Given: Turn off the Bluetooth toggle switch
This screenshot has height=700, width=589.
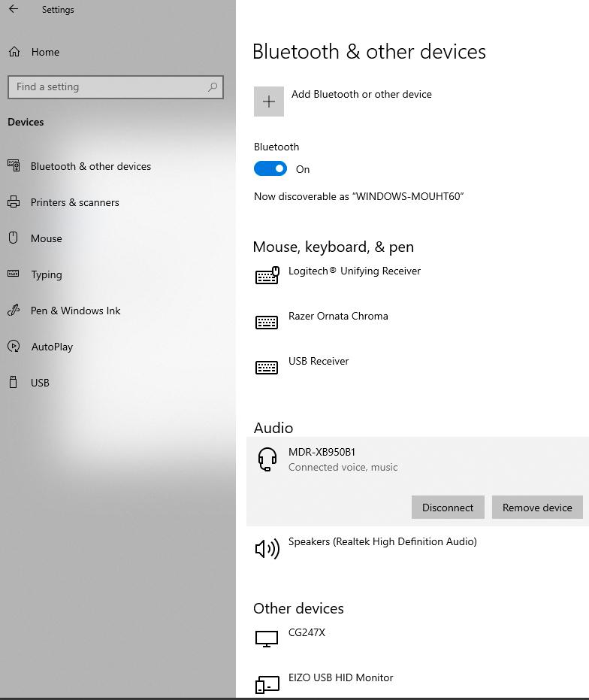Looking at the screenshot, I should (270, 168).
